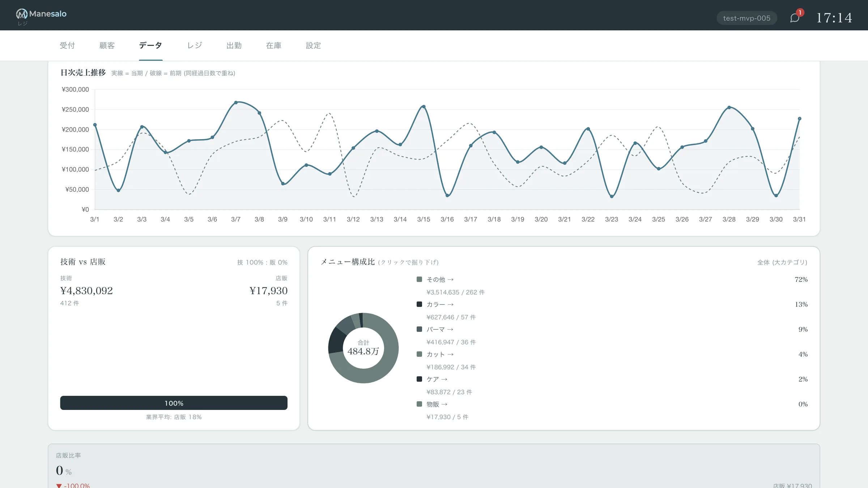Click the -100.0% change indicator
This screenshot has height=488, width=868.
(x=73, y=485)
